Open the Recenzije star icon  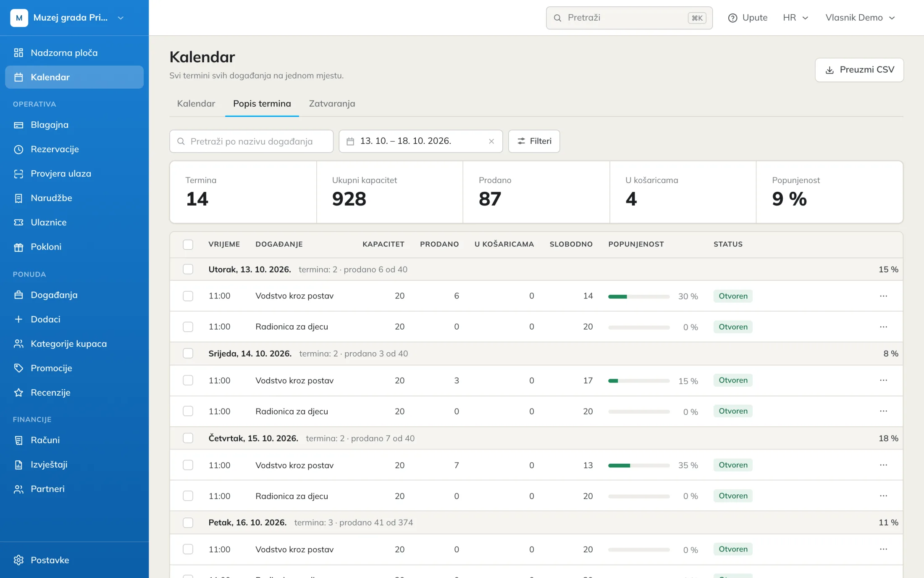[x=18, y=393]
